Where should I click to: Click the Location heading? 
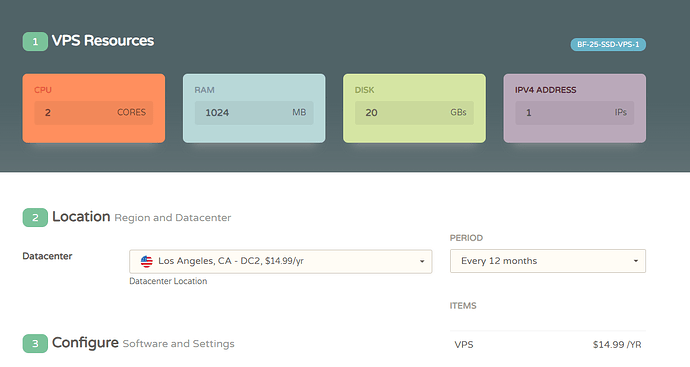point(81,217)
